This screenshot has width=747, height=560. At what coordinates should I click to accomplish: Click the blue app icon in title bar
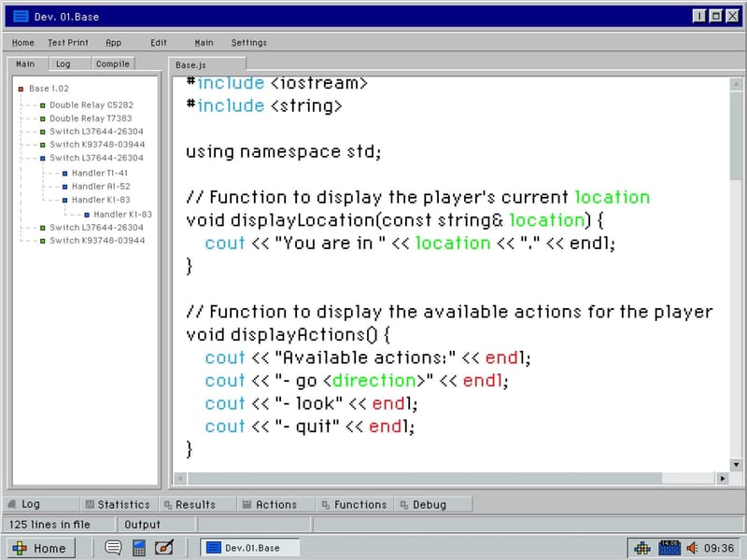click(x=21, y=16)
